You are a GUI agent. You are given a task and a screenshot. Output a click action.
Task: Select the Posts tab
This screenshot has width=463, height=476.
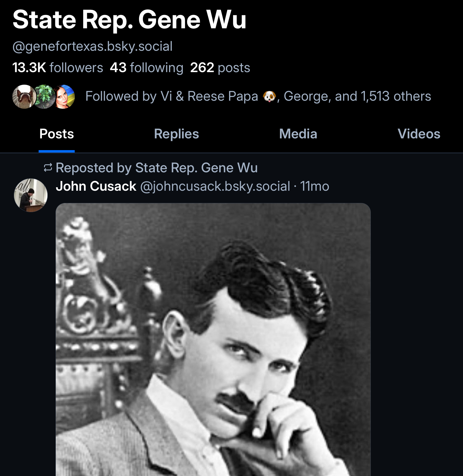57,134
